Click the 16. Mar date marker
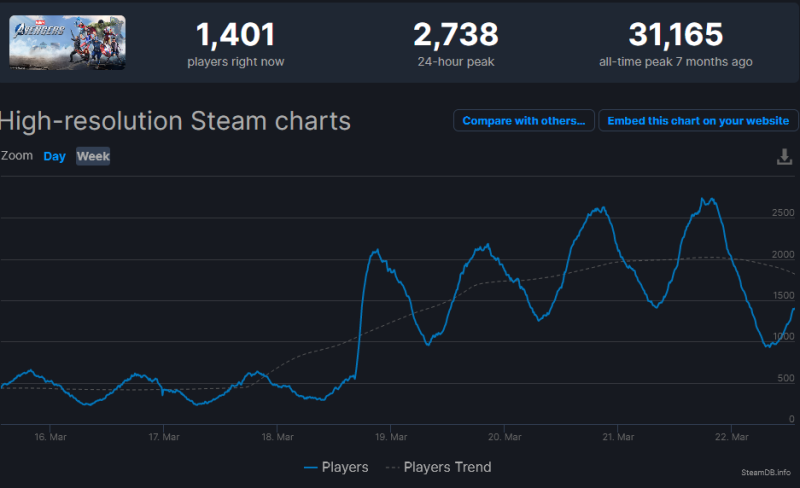Viewport: 800px width, 488px height. click(x=51, y=437)
